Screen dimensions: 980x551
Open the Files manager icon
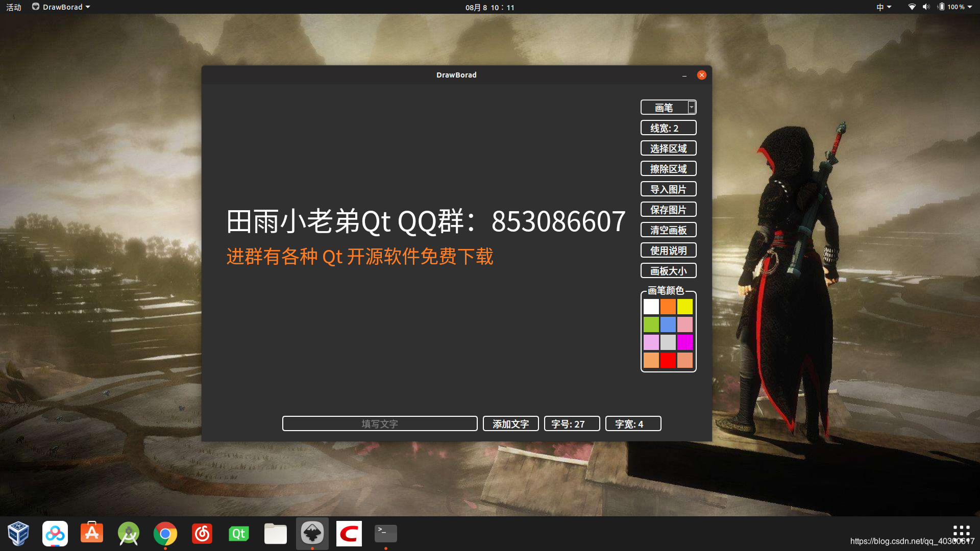(276, 534)
